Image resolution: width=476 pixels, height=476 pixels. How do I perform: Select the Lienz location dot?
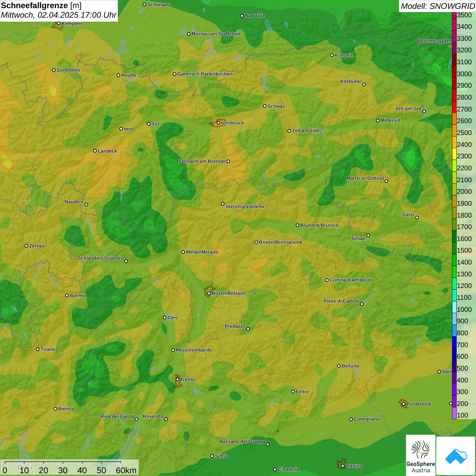[x=417, y=218]
